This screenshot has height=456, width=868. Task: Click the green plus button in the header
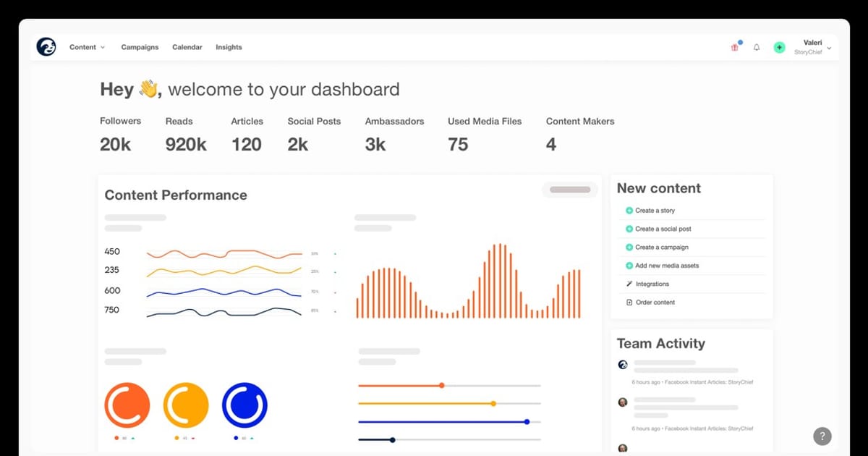point(779,48)
